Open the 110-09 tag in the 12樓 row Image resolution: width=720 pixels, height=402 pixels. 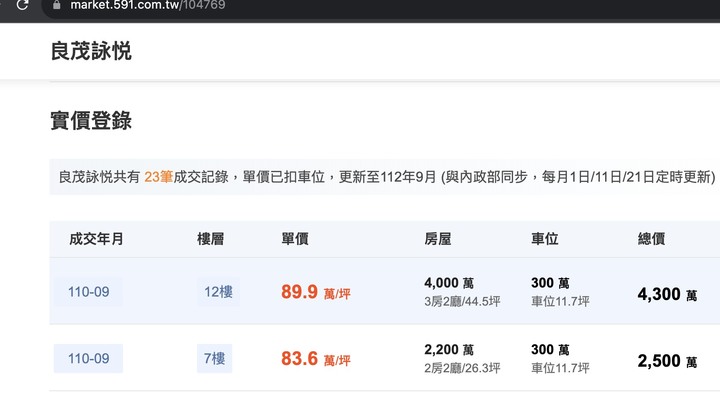pyautogui.click(x=88, y=292)
